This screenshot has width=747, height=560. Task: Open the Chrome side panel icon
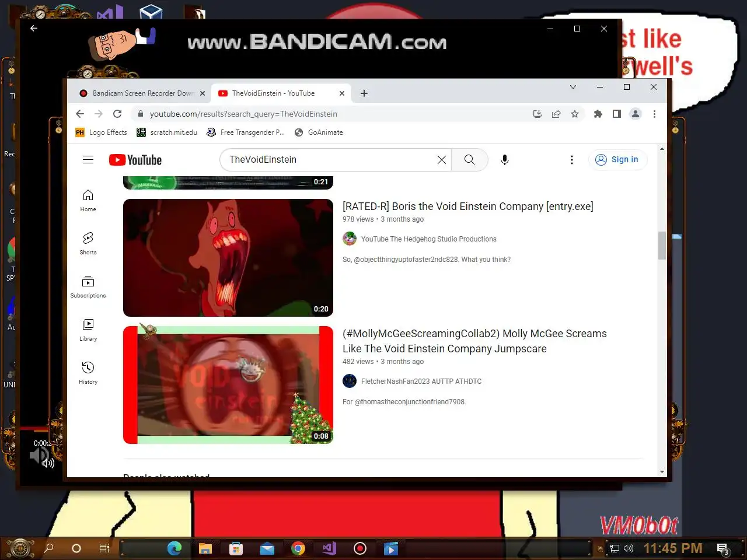tap(616, 114)
